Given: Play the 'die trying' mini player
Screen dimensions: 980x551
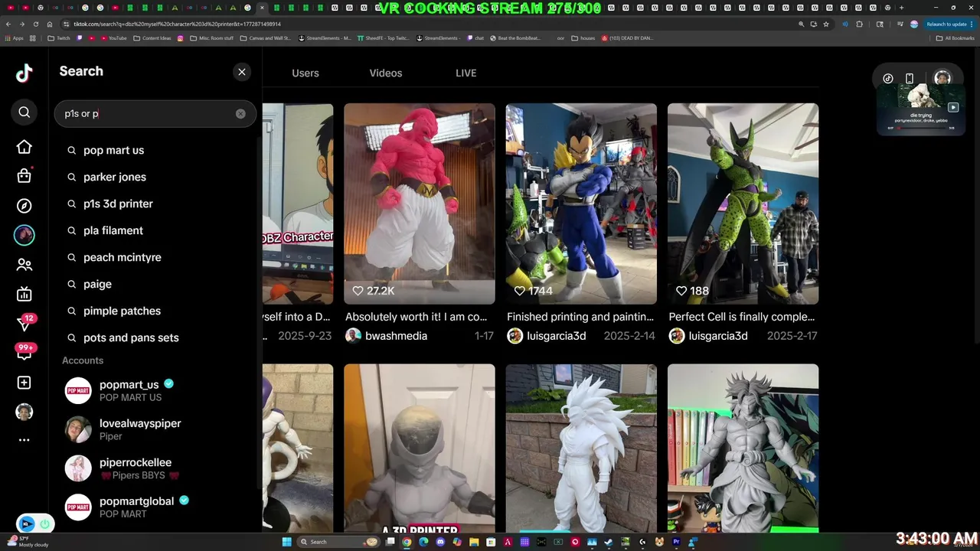Looking at the screenshot, I should click(x=953, y=108).
